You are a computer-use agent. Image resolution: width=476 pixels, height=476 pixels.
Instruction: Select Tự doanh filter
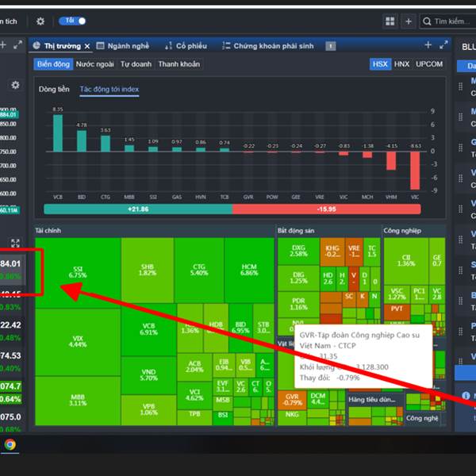[x=136, y=64]
